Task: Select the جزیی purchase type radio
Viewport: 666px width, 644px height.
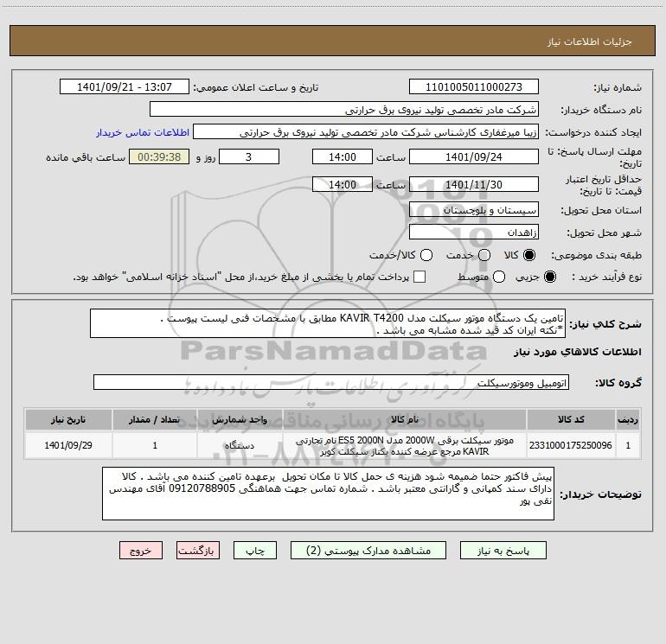Action: coord(549,277)
